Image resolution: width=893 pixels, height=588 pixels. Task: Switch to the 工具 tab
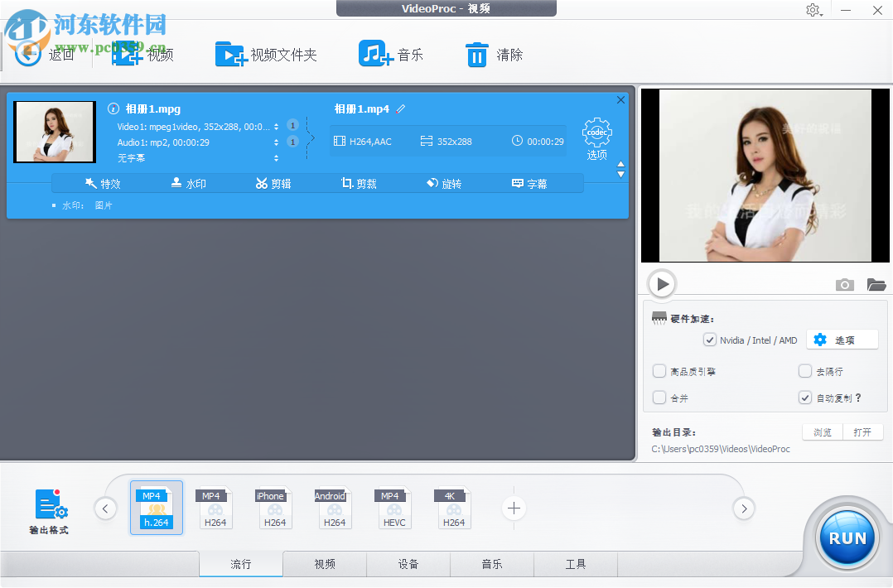click(575, 564)
